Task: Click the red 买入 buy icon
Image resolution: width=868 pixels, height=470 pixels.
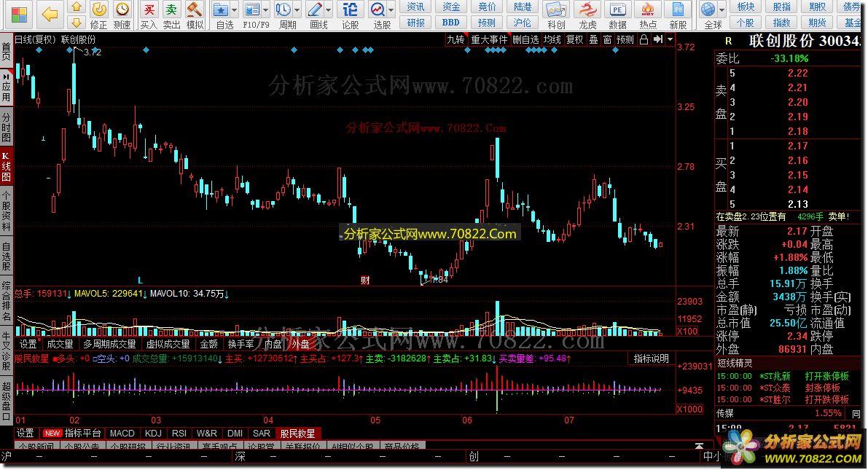Action: pos(149,9)
